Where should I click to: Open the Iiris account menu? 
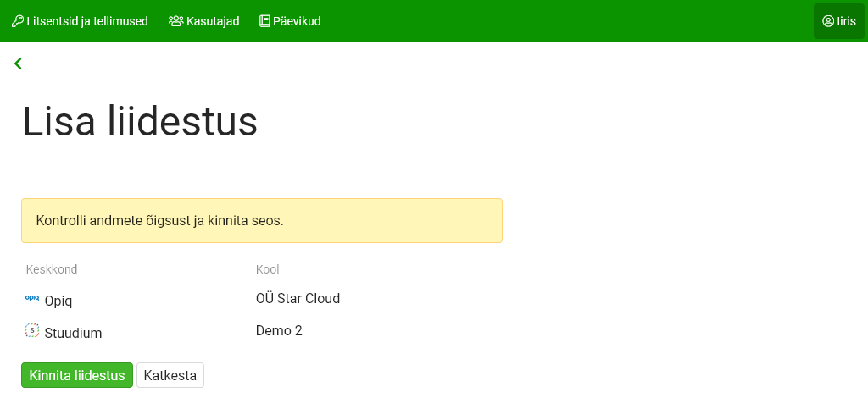(838, 21)
